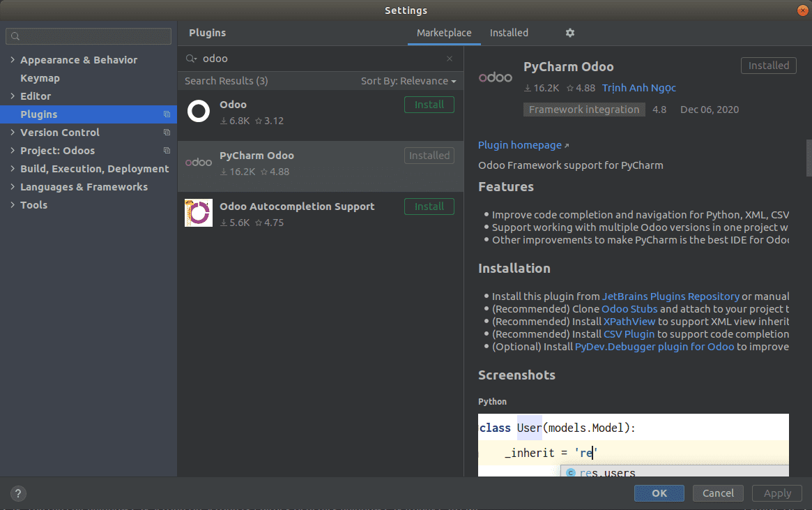This screenshot has height=510, width=812.
Task: Click the Odoo plugin circle logo
Action: click(x=199, y=111)
